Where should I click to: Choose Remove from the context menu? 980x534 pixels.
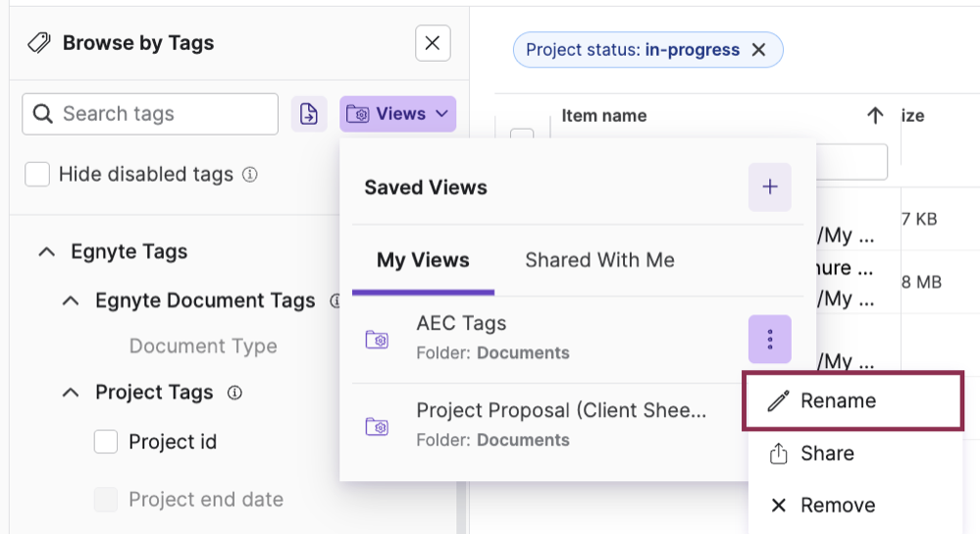[x=855, y=506]
